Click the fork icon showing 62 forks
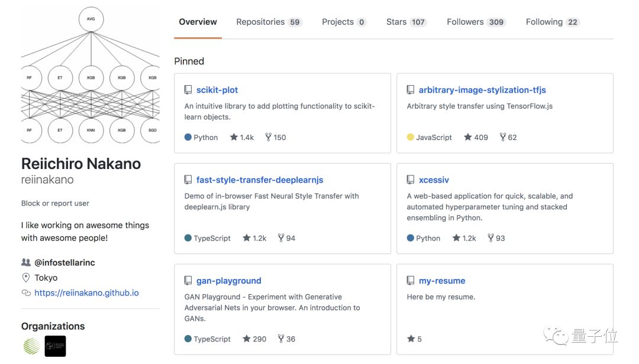Viewport: 639px width, 364px height. tap(503, 137)
